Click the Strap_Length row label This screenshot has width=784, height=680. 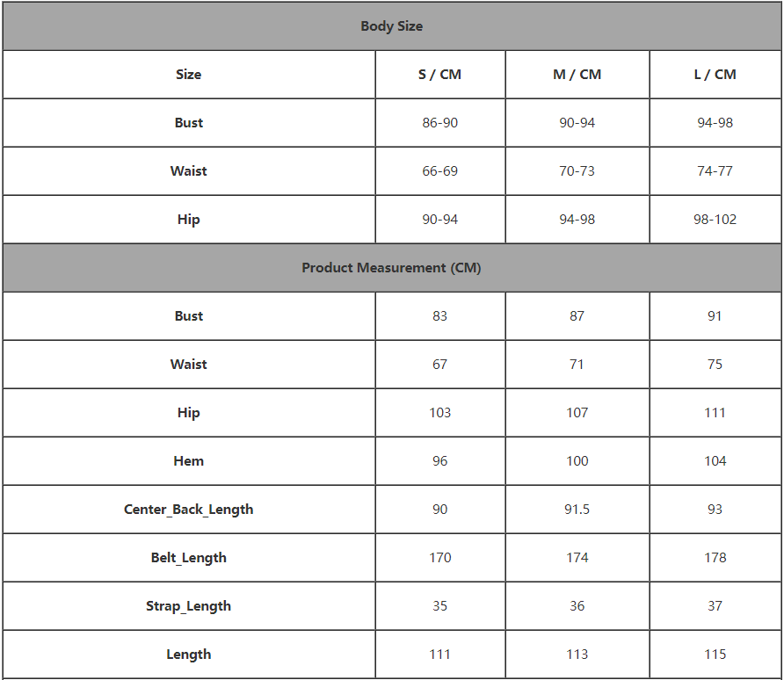188,606
